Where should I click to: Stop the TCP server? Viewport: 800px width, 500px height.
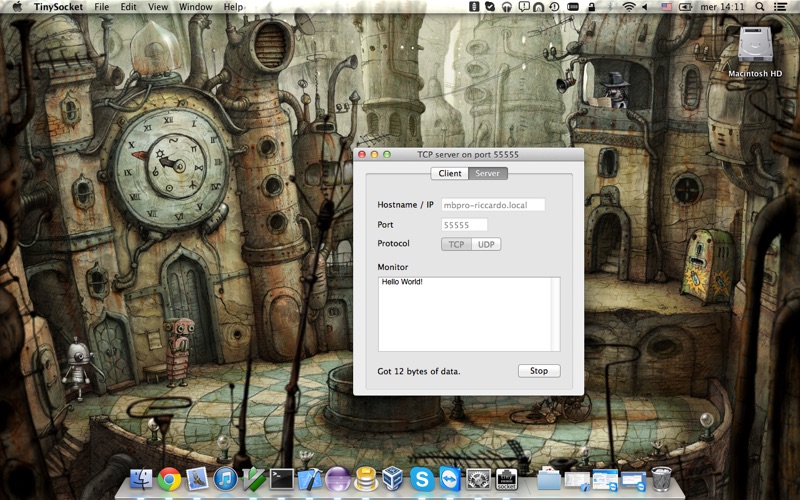(539, 371)
